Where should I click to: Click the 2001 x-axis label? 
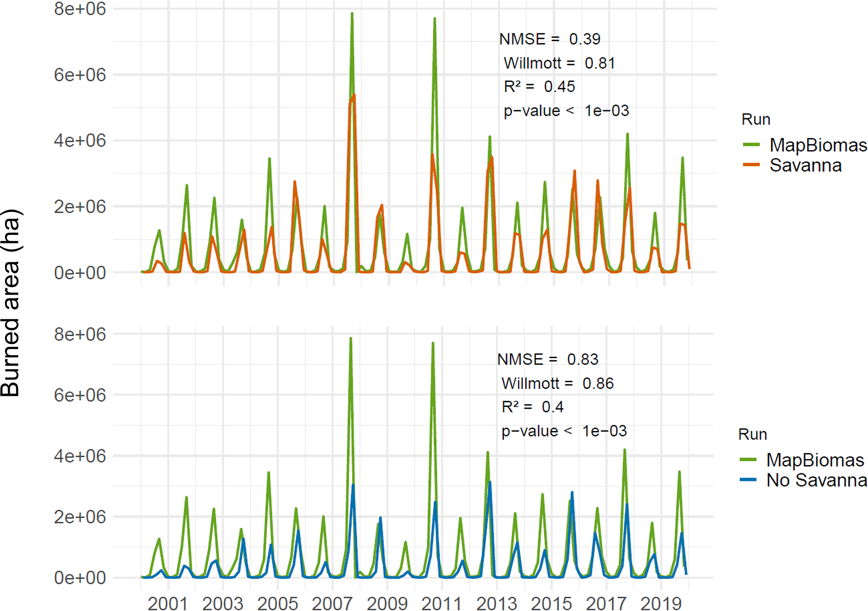click(168, 603)
